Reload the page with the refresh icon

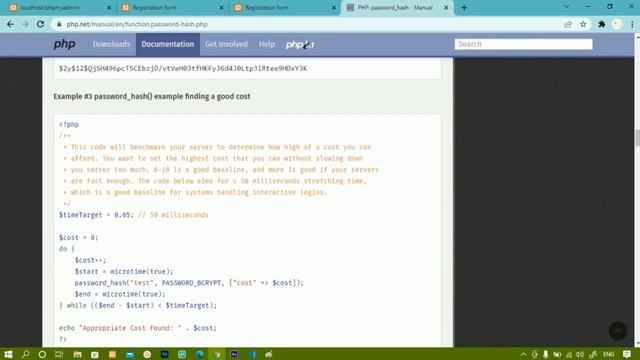point(40,24)
